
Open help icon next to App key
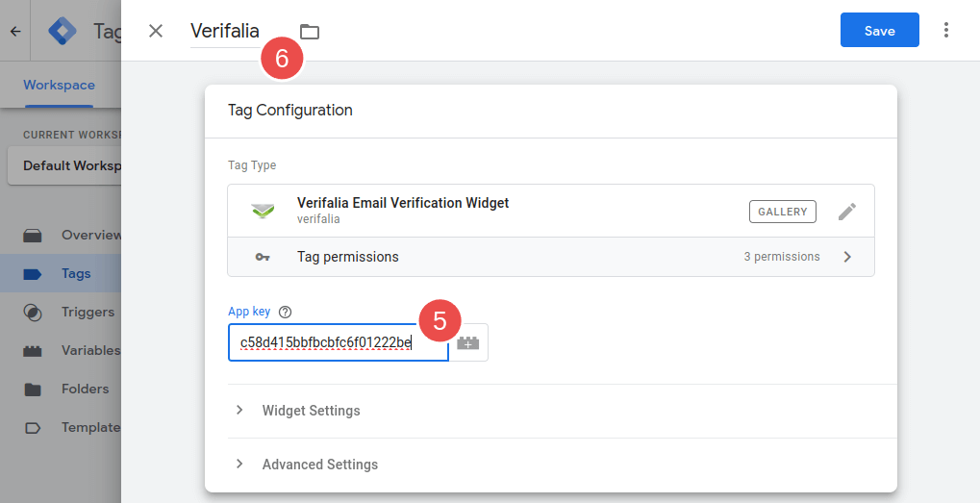[x=285, y=312]
